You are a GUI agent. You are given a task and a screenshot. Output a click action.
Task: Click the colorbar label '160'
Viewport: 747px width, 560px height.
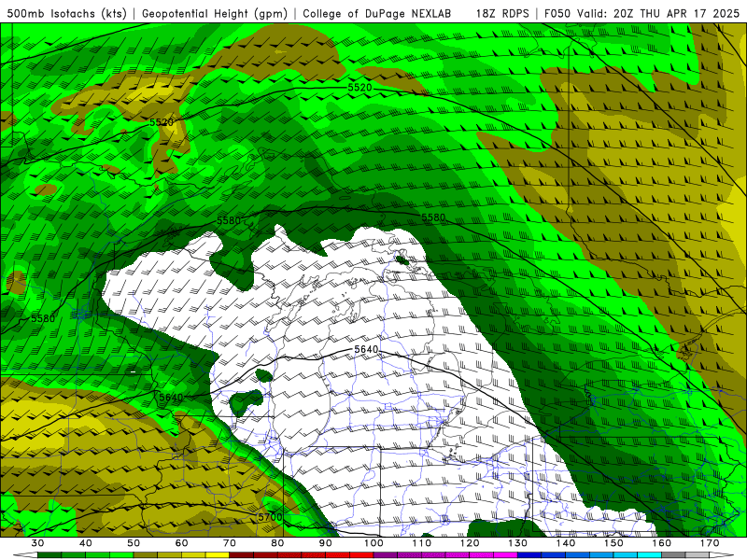[x=662, y=543]
